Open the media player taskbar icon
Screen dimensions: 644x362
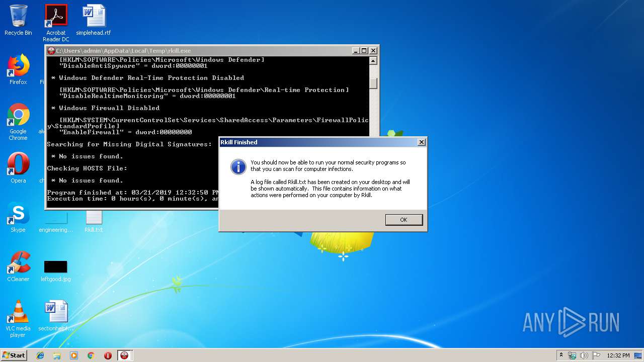(74, 355)
